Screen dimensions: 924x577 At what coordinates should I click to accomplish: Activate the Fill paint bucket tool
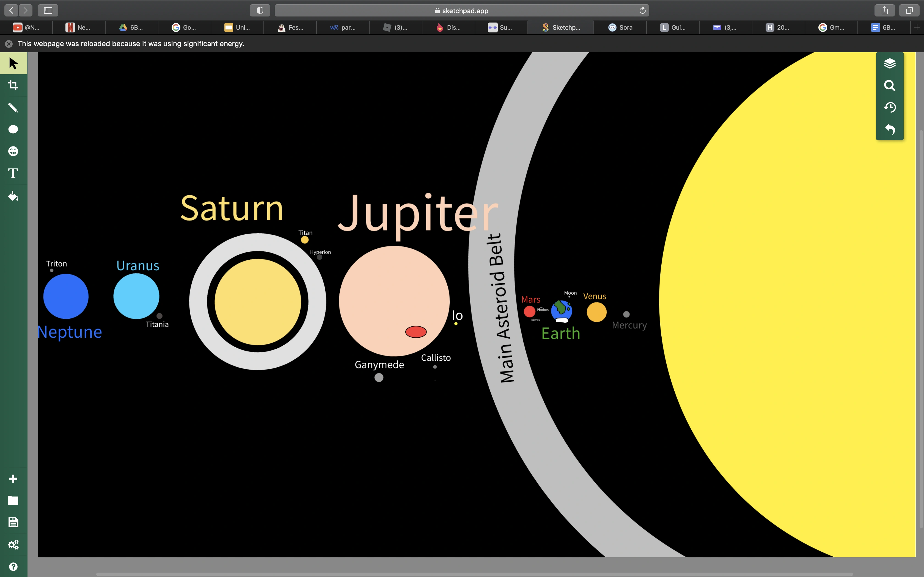coord(13,196)
